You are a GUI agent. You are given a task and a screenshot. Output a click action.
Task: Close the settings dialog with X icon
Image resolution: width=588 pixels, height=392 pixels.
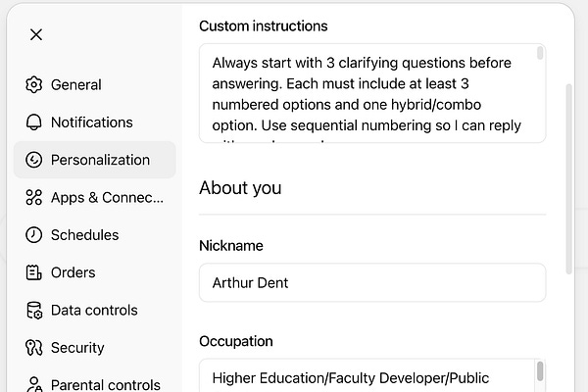tap(36, 34)
